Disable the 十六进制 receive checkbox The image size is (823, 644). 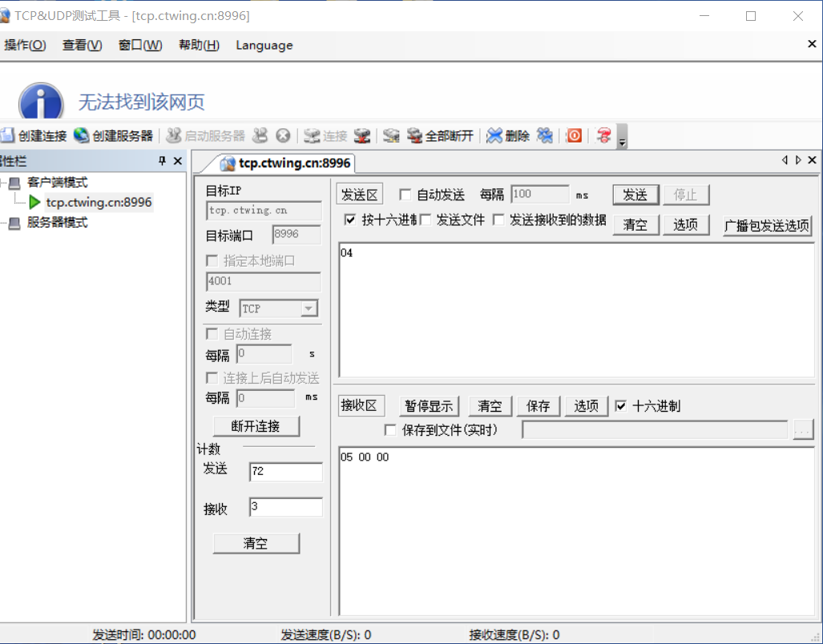pyautogui.click(x=623, y=405)
